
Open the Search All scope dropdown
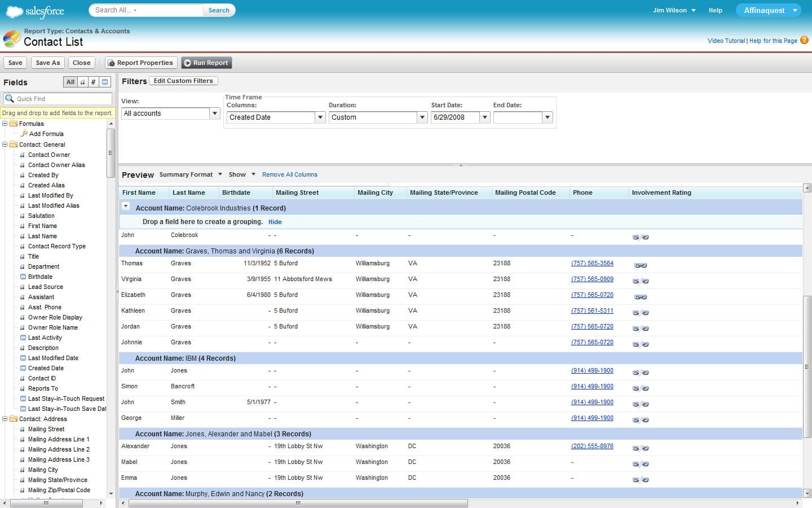coord(116,10)
